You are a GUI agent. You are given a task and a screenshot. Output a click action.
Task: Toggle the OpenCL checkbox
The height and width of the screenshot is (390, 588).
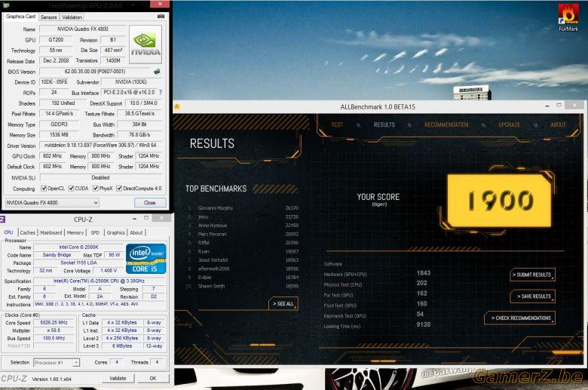44,188
